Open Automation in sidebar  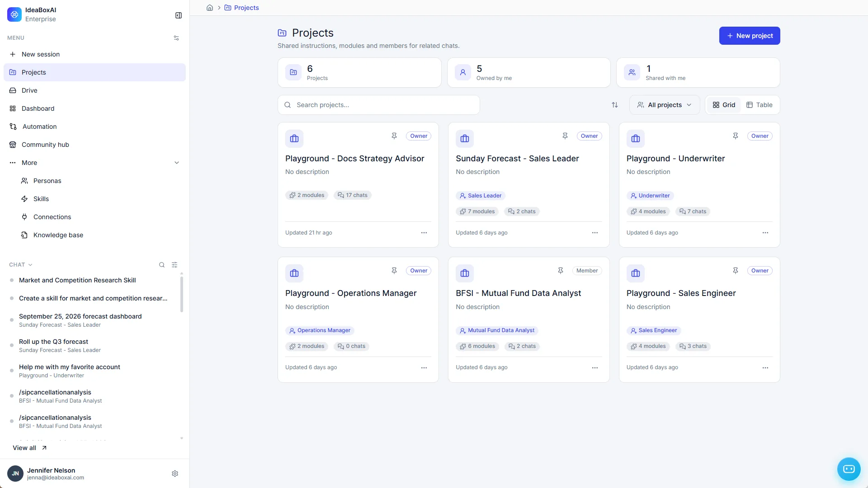click(94, 127)
